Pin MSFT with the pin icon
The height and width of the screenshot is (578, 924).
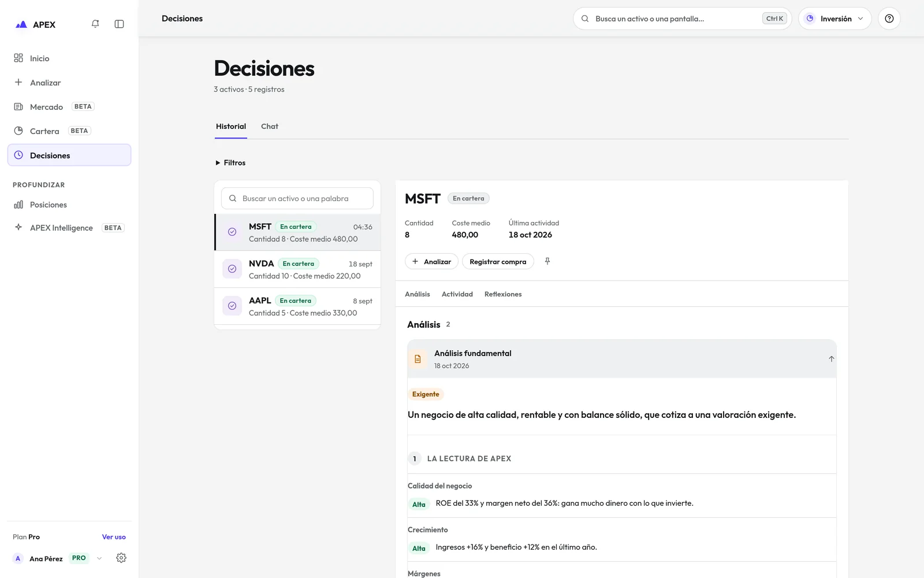pos(547,261)
